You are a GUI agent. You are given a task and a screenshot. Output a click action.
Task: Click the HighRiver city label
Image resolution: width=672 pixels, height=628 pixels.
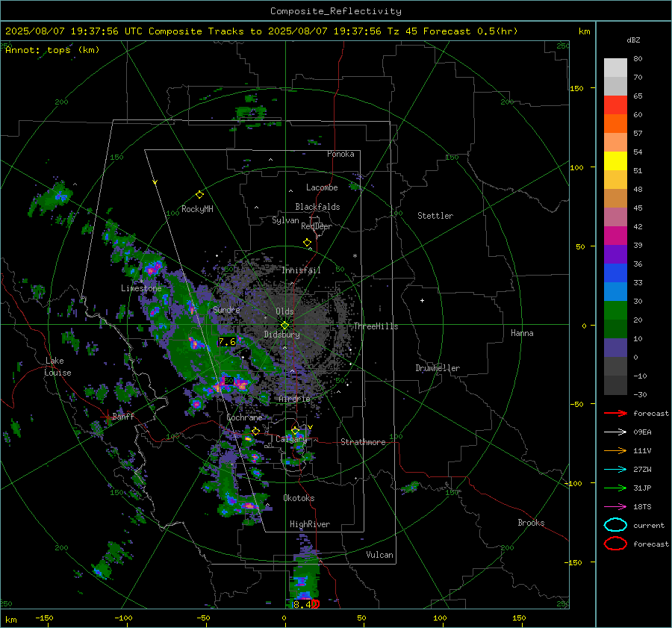coord(310,524)
